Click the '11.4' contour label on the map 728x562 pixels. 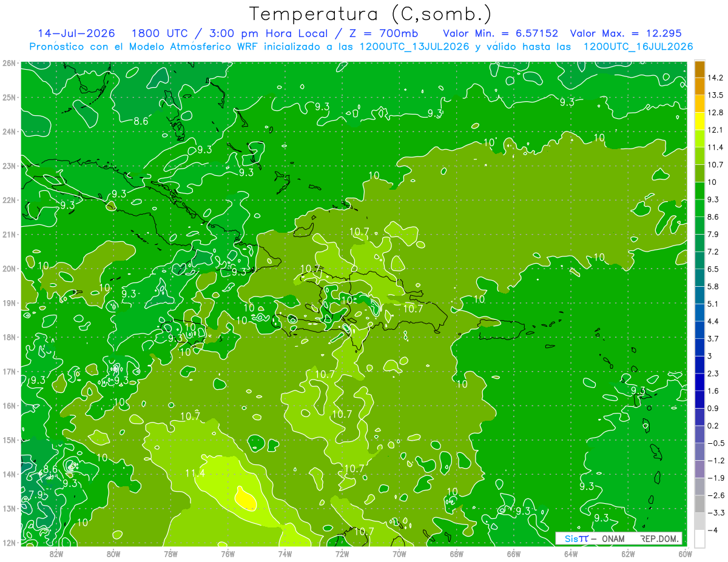click(195, 473)
